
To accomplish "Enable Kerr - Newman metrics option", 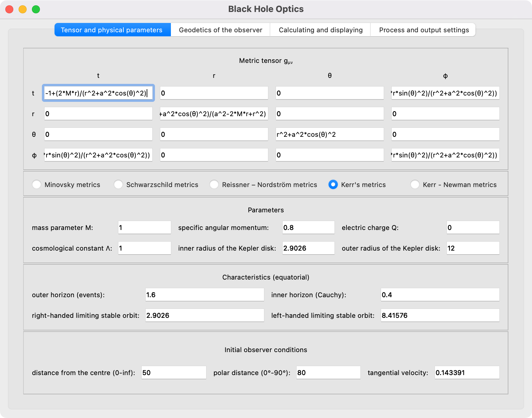I will point(415,184).
